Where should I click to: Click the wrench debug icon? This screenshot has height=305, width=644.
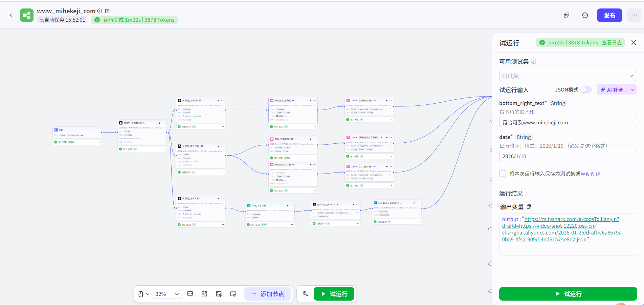click(305, 294)
